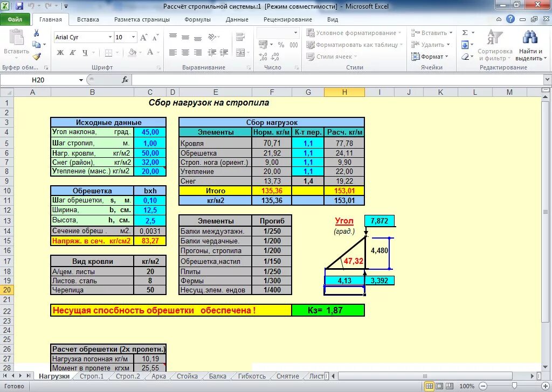Switch to the Разметка страницы tab
Image resolution: width=552 pixels, height=392 pixels.
(142, 20)
